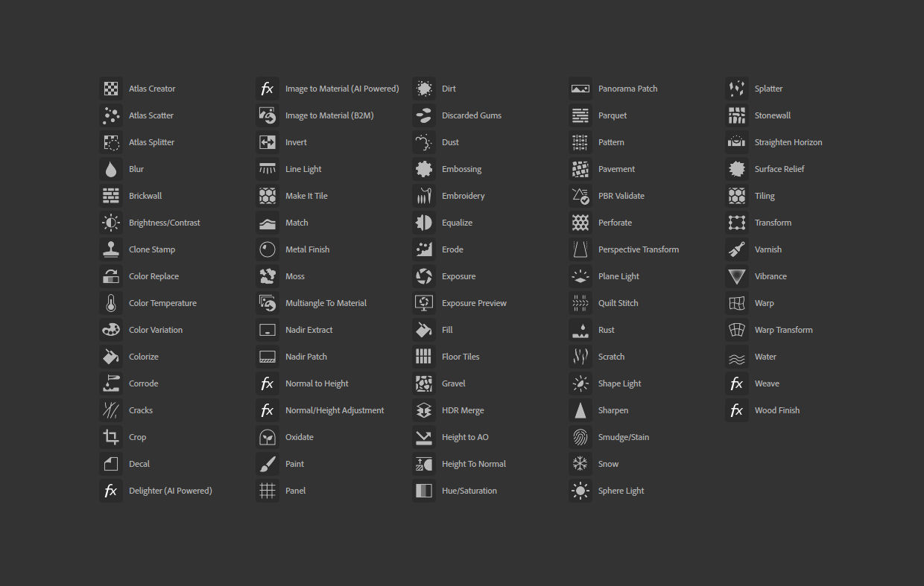
Task: Click the Panel grid icon
Action: point(268,491)
